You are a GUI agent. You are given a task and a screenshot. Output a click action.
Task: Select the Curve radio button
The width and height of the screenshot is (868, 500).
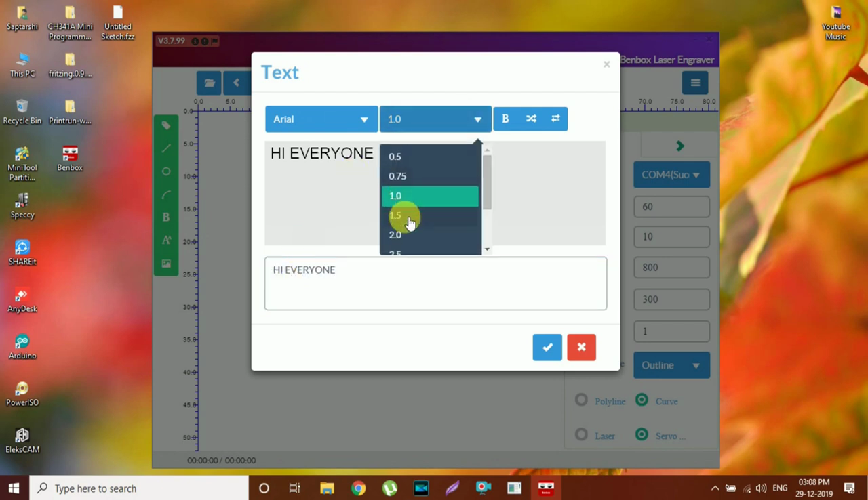[642, 400]
